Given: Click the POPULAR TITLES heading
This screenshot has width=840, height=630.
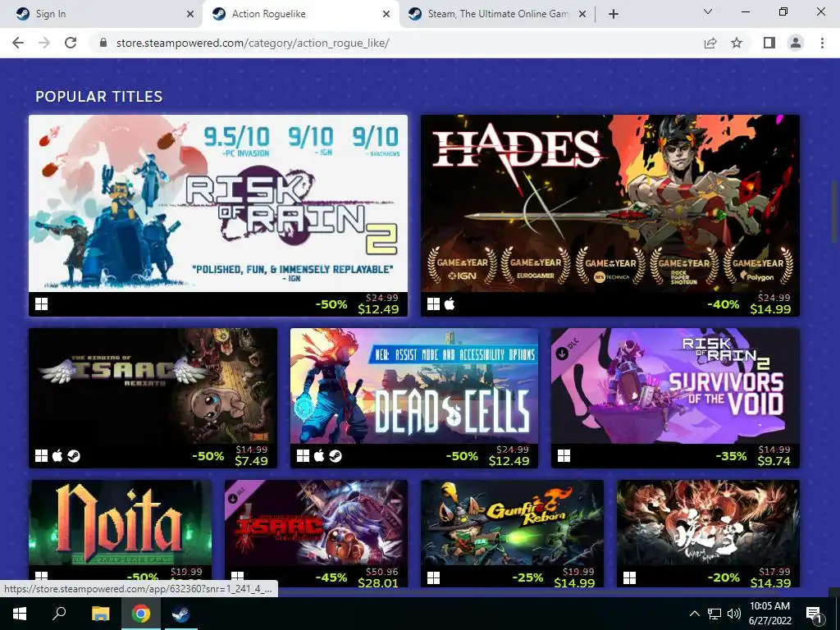Looking at the screenshot, I should click(99, 97).
